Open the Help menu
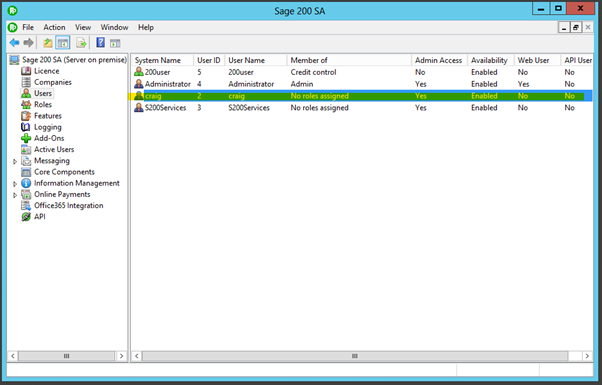The height and width of the screenshot is (385, 602). click(x=146, y=27)
